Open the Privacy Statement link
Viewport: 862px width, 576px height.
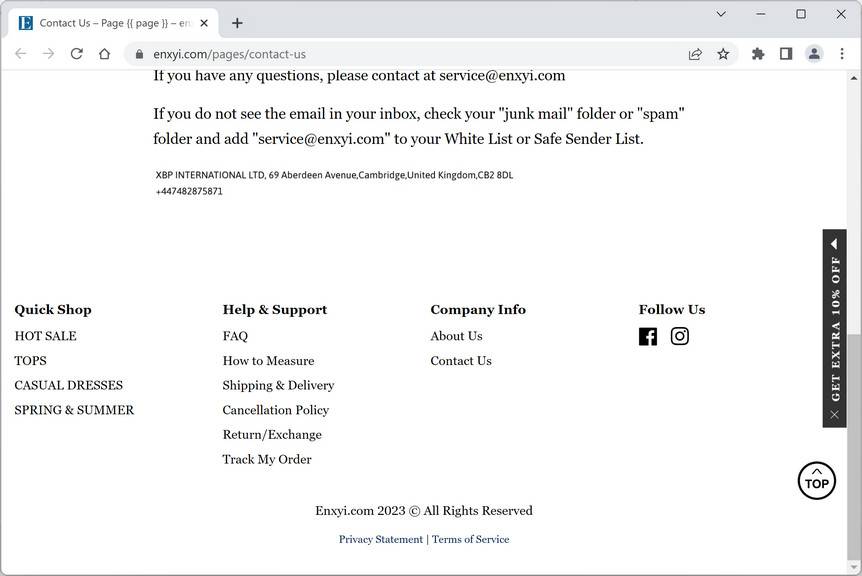381,539
